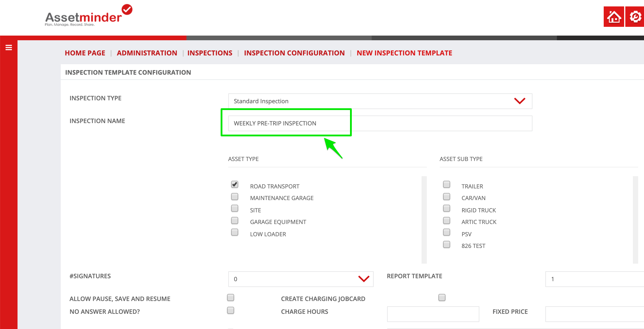Open HOME PAGE breadcrumb
Screen dimensions: 644x329
coord(85,53)
